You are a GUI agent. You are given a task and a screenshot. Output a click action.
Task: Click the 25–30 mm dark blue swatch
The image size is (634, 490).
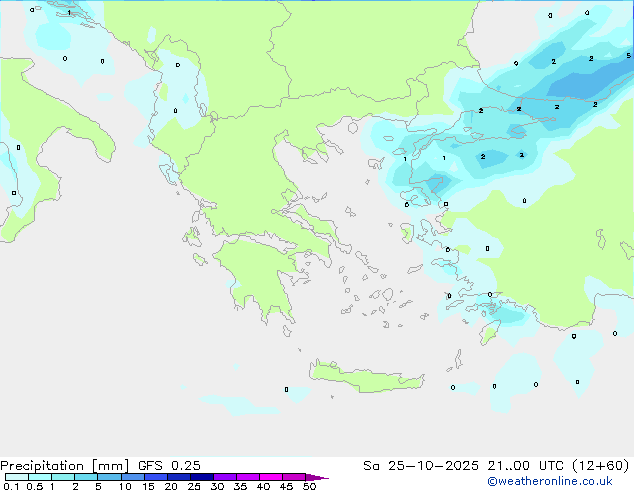(x=202, y=477)
